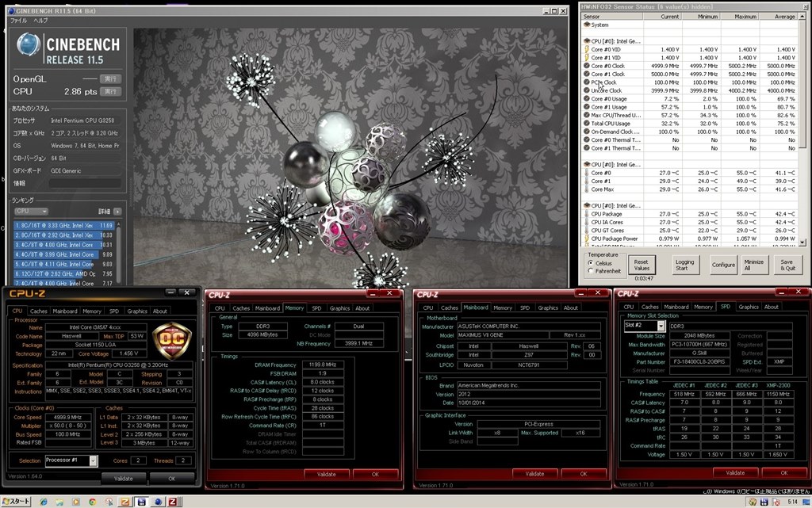Click the Average column header in HWiNFO

tap(779, 17)
